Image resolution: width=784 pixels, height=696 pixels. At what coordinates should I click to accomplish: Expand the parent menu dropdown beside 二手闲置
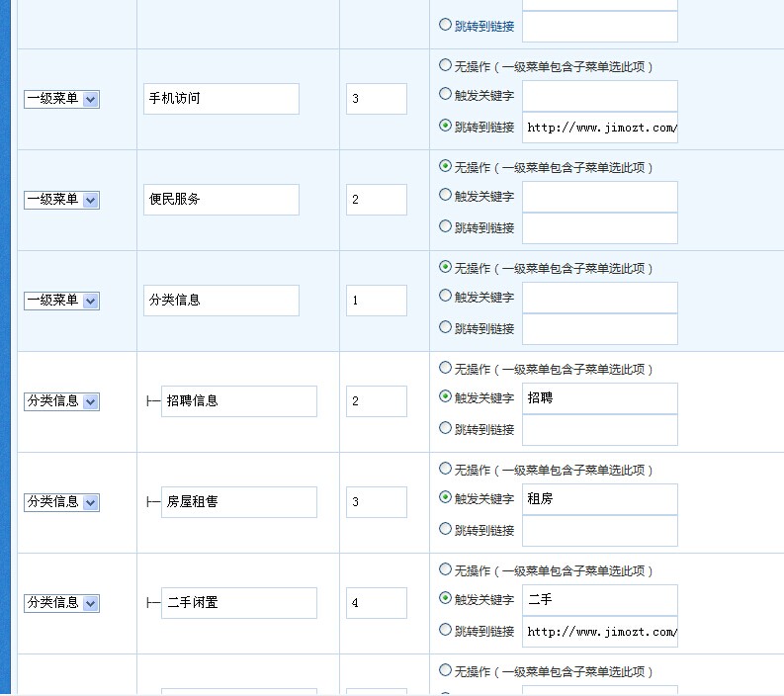61,603
